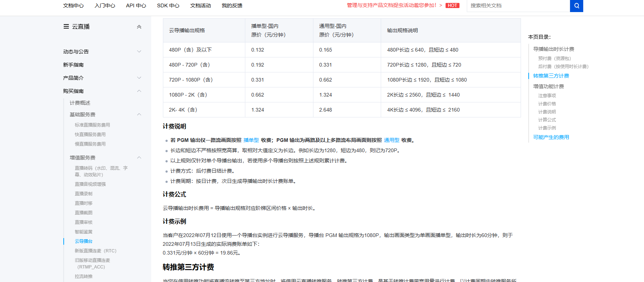Jump to 导播输出时长计费 in page contents
Screen dimensions: 644x282
pos(554,49)
